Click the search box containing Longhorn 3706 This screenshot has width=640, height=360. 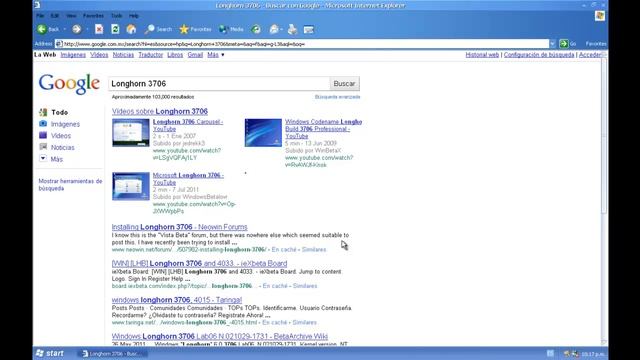pyautogui.click(x=219, y=84)
